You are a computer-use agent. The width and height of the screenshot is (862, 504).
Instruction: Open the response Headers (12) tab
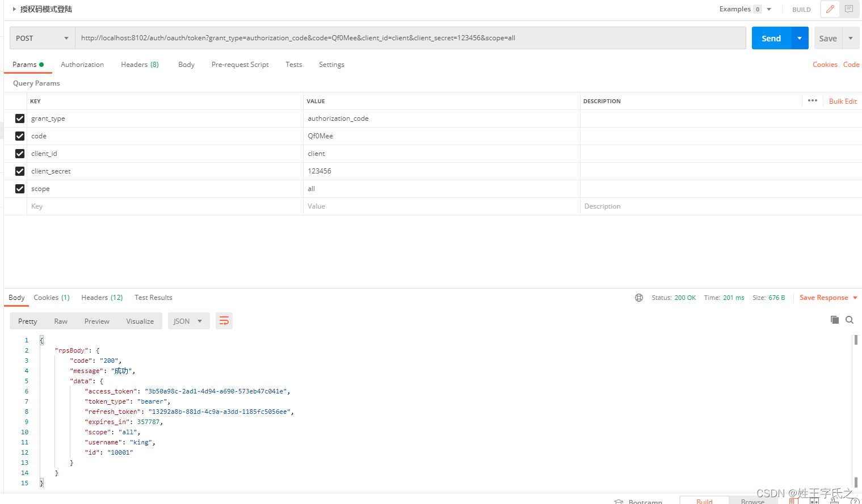point(102,298)
